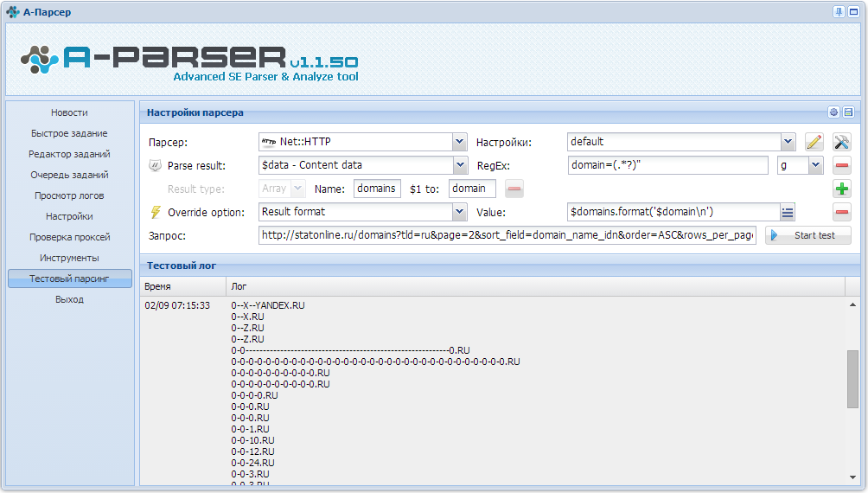Expand the Override option Result format dropdown
The image size is (868, 493).
[x=459, y=212]
